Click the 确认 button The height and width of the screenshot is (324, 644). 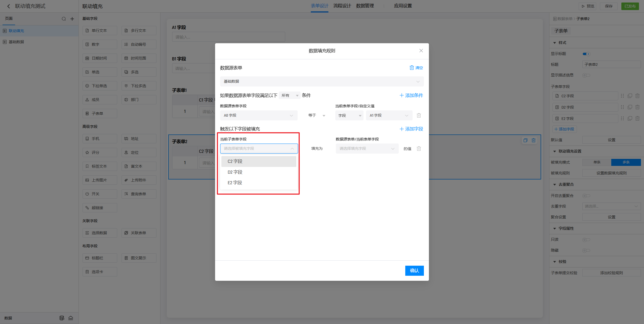(x=414, y=270)
